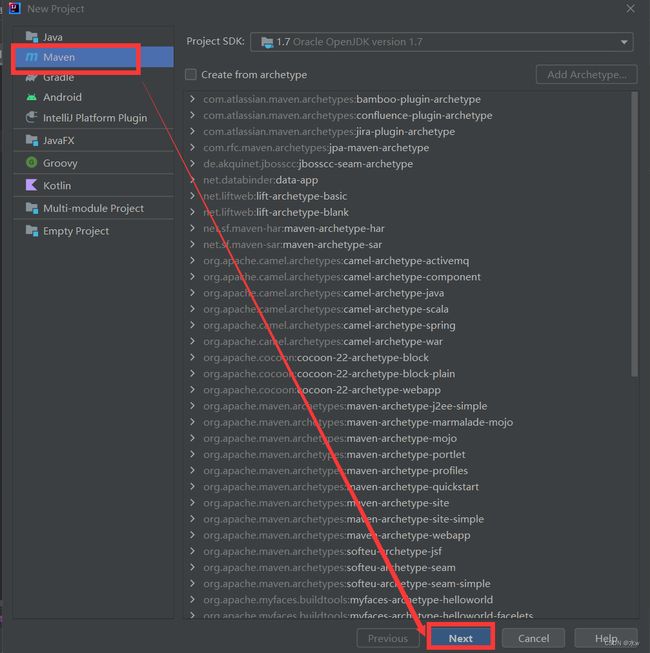The height and width of the screenshot is (653, 650).
Task: Select Android project type
Action: (94, 97)
